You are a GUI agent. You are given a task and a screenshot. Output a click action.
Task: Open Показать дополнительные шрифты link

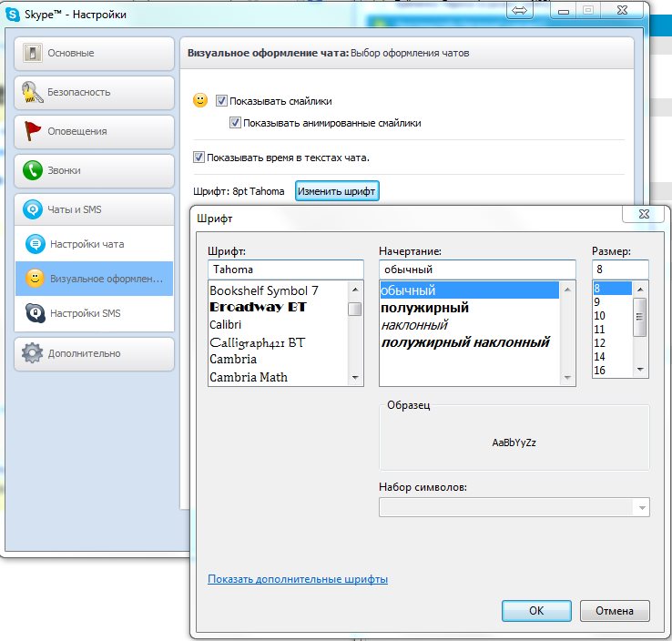pos(298,579)
